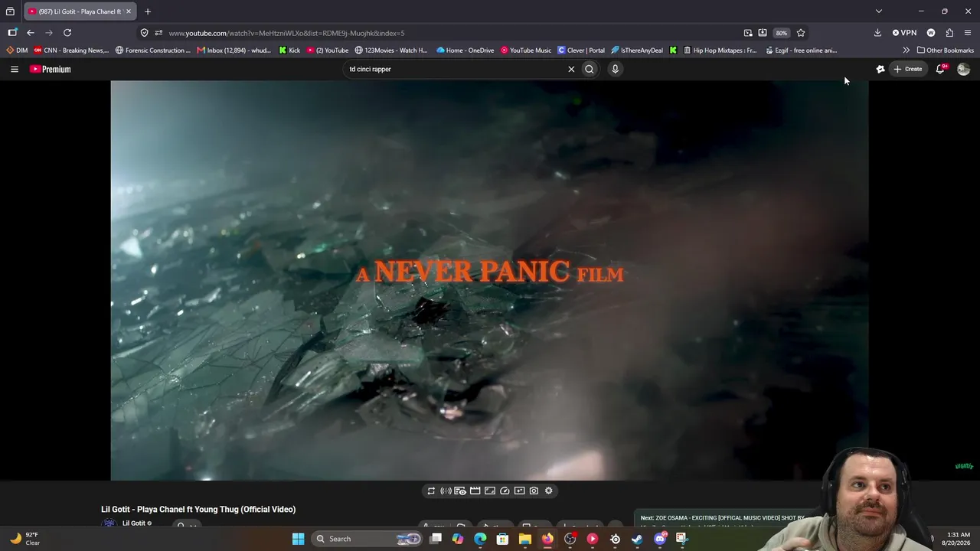Submit search with the magnifier button
Screen dimensions: 980x551
tap(590, 69)
